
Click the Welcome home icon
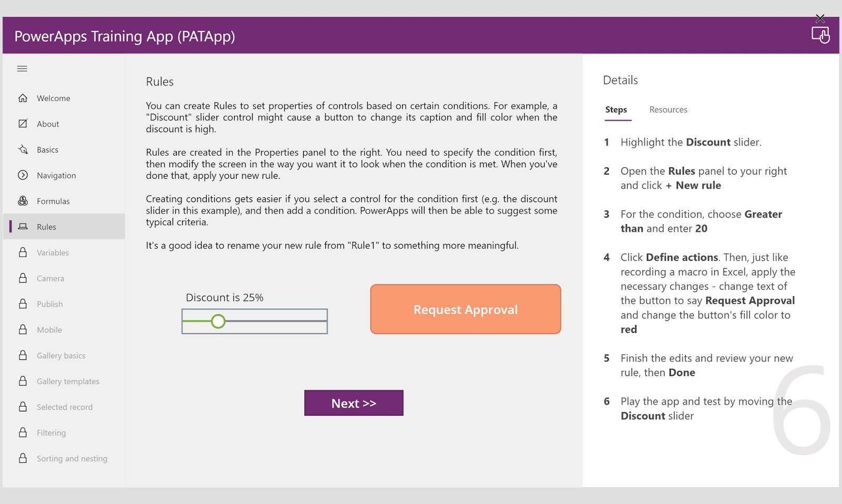pos(23,98)
